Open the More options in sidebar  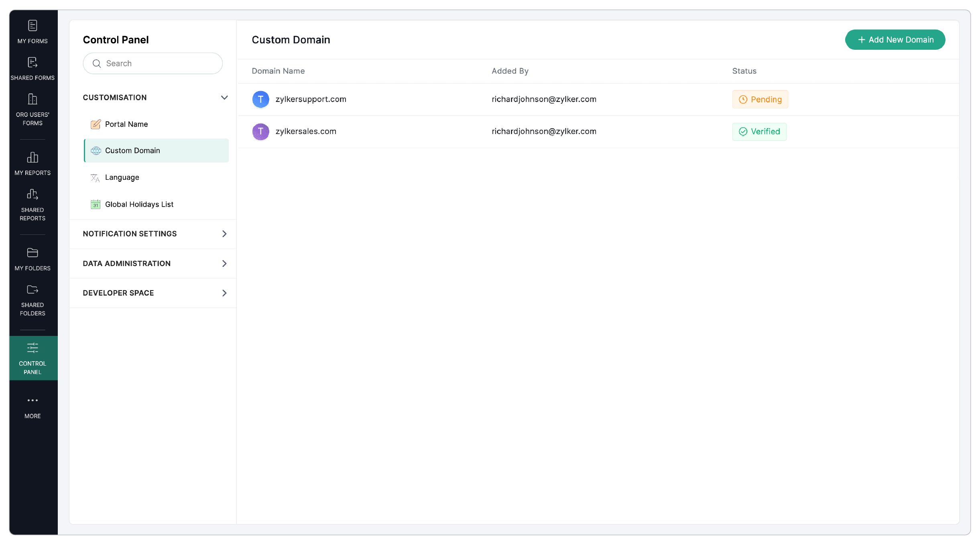point(33,405)
